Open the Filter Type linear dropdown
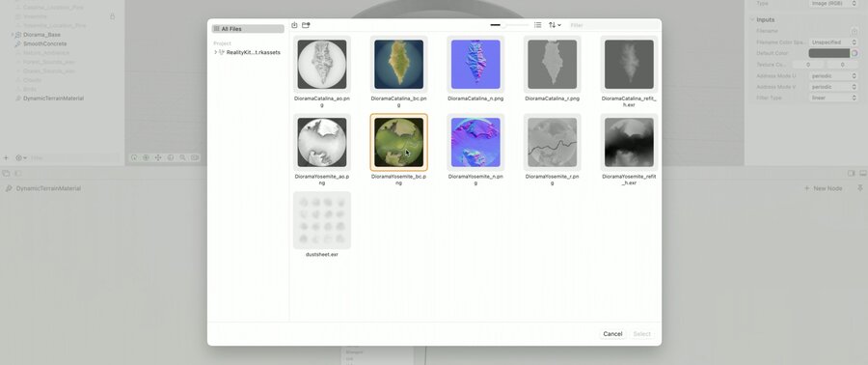This screenshot has height=365, width=868. 833,98
